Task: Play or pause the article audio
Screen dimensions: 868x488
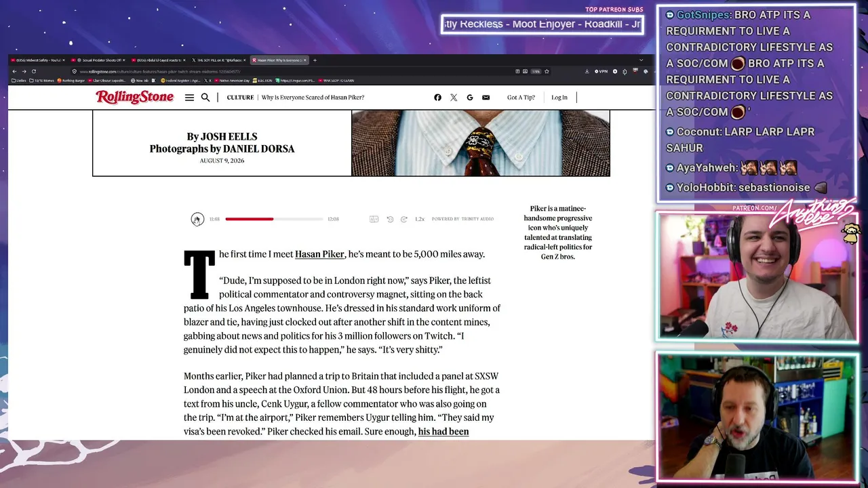Action: click(x=197, y=219)
